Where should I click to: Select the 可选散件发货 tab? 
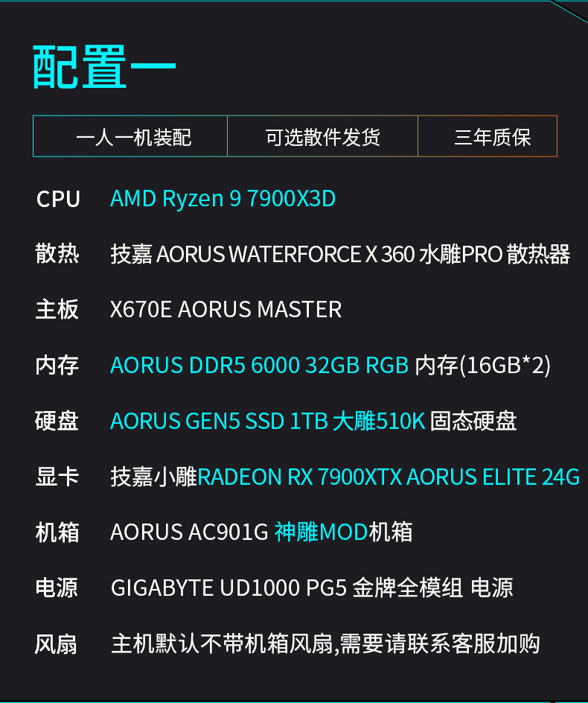322,137
